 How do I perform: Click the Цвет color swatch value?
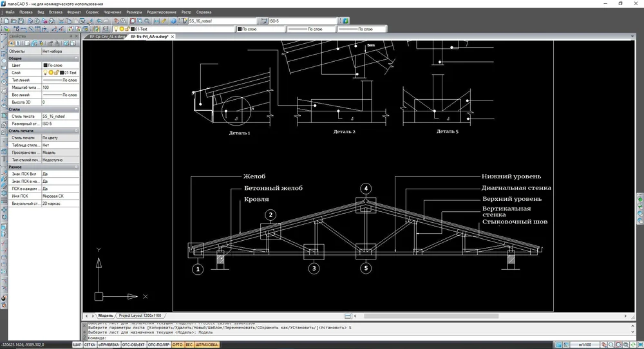[x=45, y=65]
